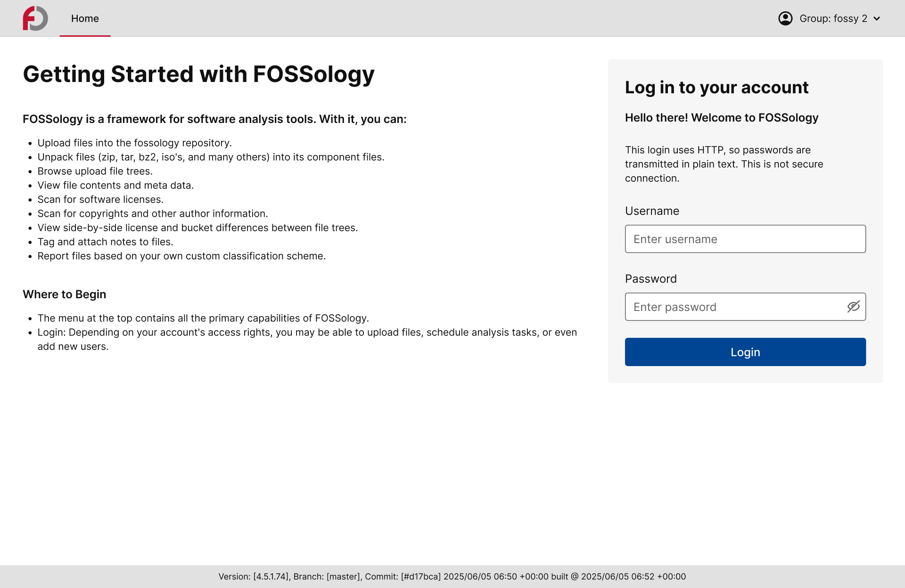Click the HTTP plain text warning message
This screenshot has height=588, width=905.
pos(724,164)
